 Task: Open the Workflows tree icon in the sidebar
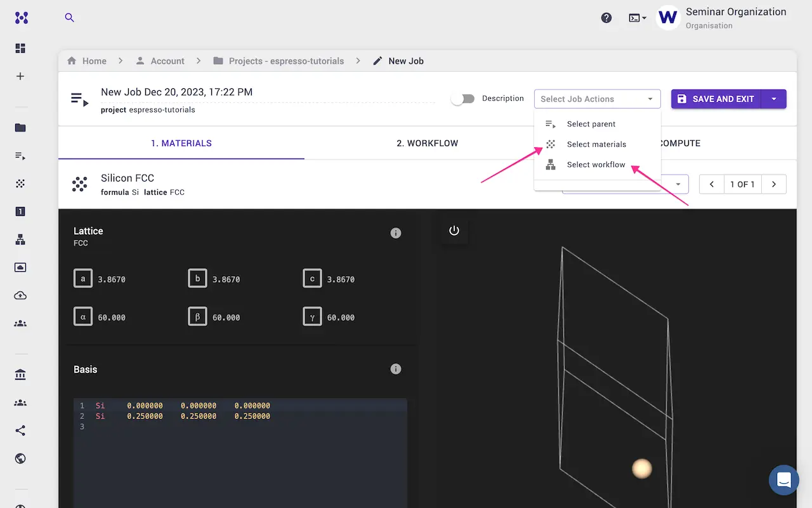tap(20, 239)
